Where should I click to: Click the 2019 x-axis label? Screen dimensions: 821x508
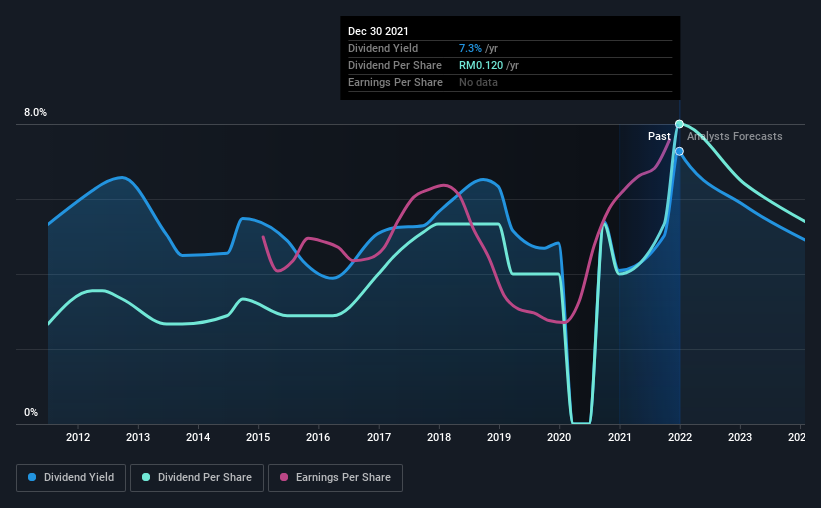(499, 437)
